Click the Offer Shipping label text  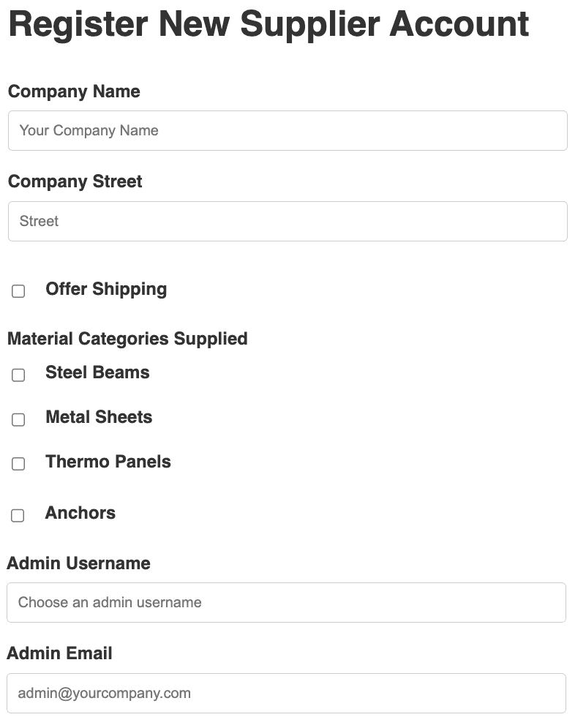(x=106, y=289)
